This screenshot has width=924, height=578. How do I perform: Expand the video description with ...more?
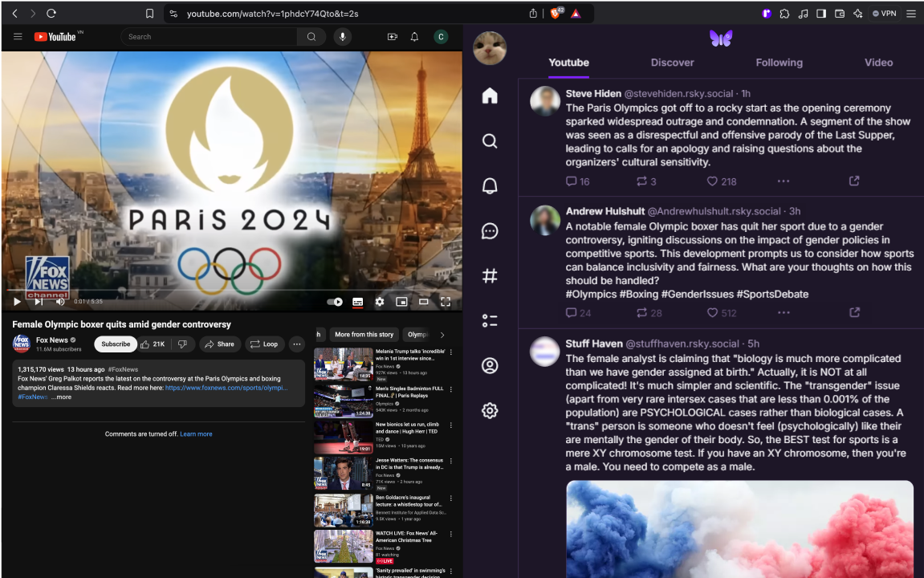point(62,397)
